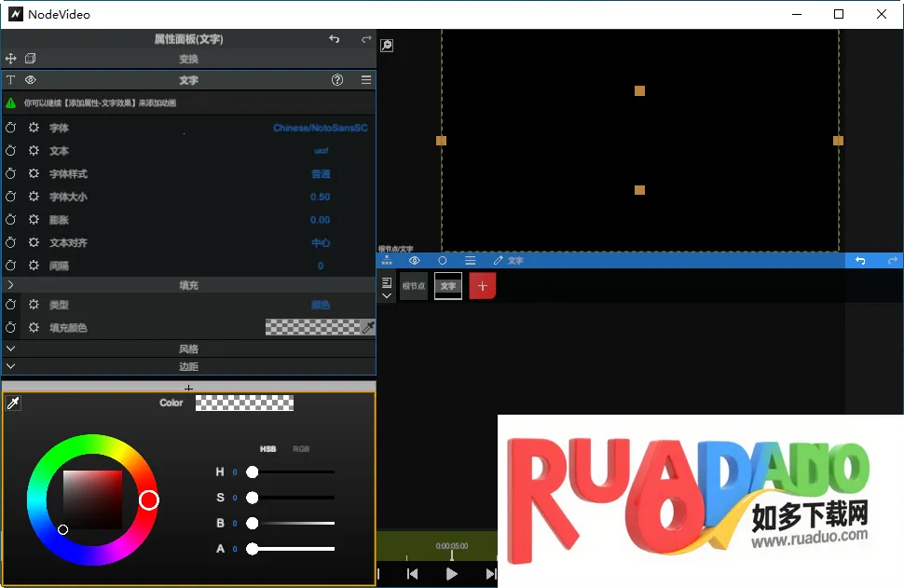Toggle text visibility eye in 文字 header
Viewport: 904px width, 588px height.
[x=30, y=80]
